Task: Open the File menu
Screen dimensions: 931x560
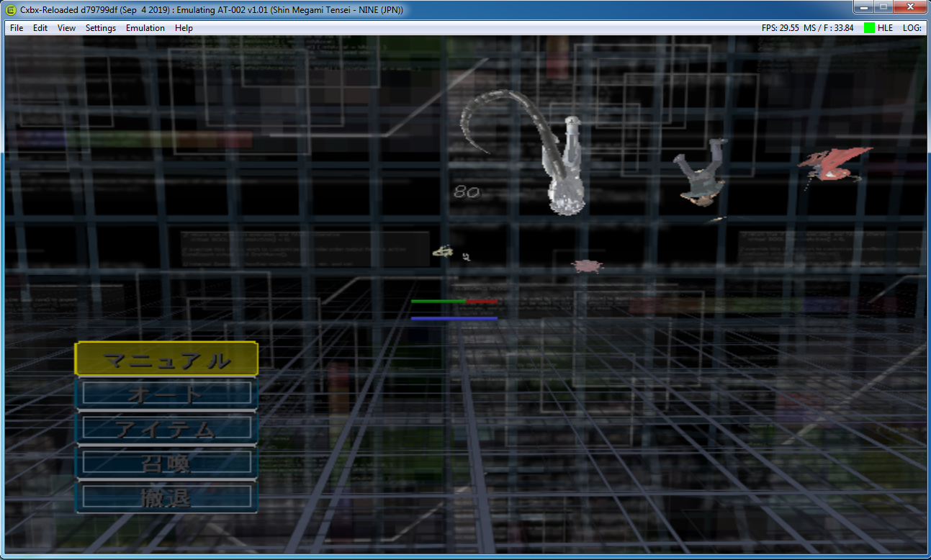Action: pos(17,28)
